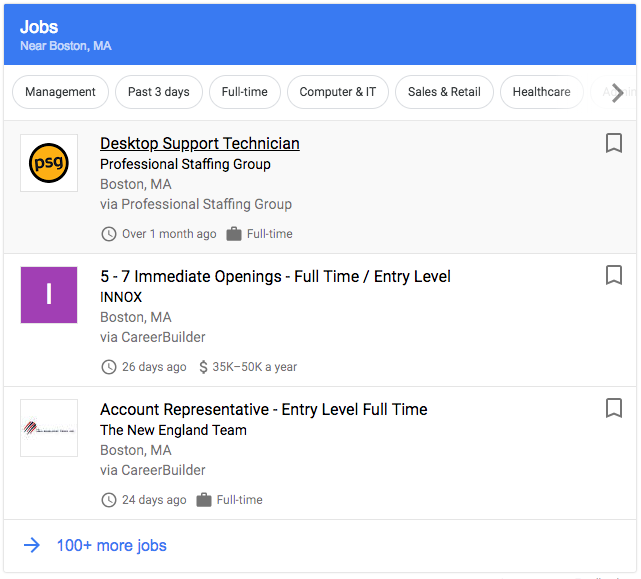641x579 pixels.
Task: Save the INNOX Immediate Openings job
Action: 614,275
